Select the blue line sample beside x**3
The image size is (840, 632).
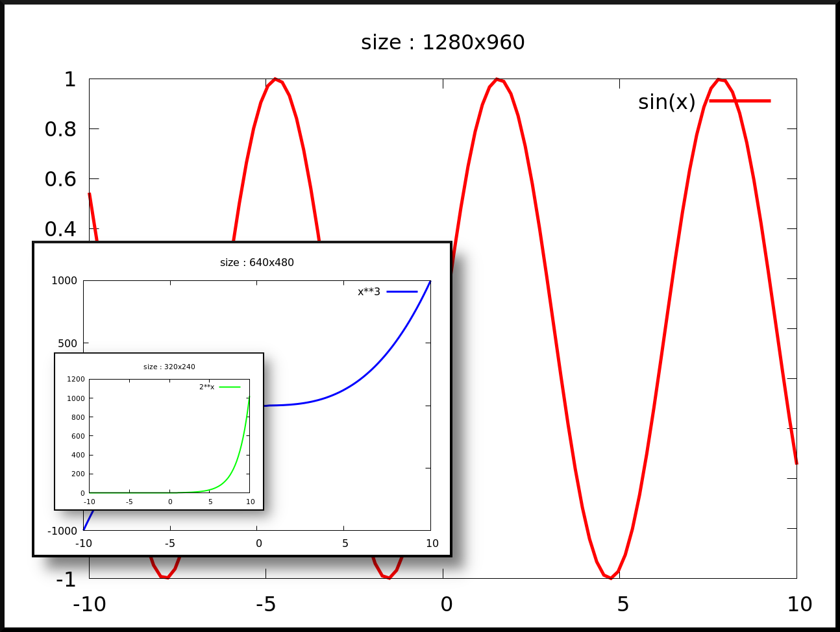[x=403, y=291]
